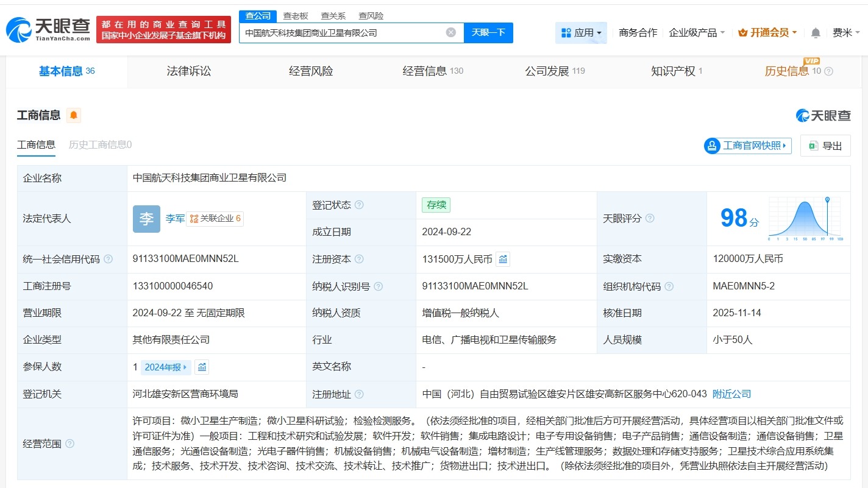Click the help icon next to 统一社会信用代码

pos(108,259)
